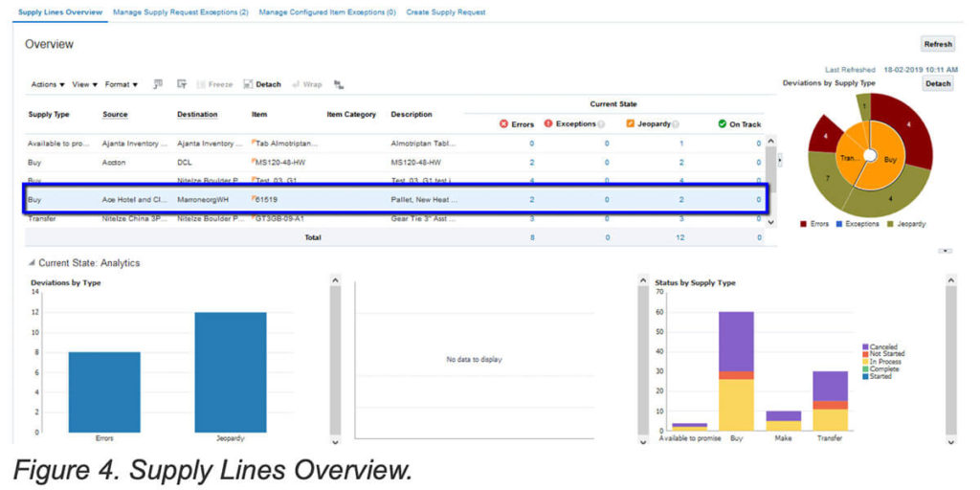Open Manage Supply Request Exceptions (2) tab
Image resolution: width=980 pixels, height=490 pixels.
click(181, 11)
